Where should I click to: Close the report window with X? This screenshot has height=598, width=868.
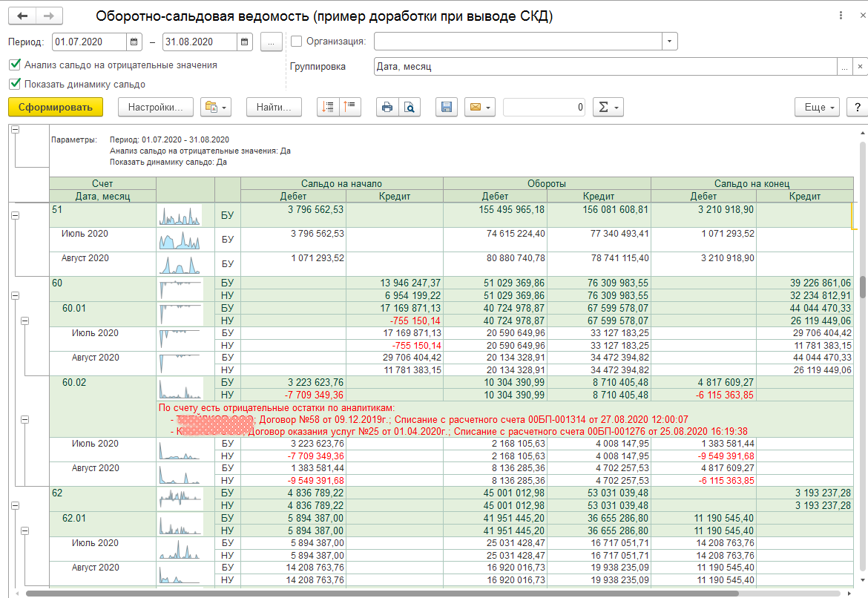(x=863, y=16)
